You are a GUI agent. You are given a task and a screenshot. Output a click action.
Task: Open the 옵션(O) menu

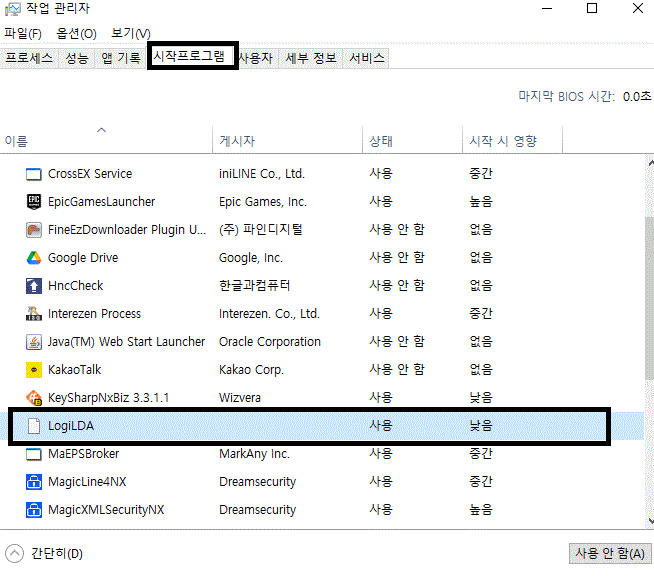pyautogui.click(x=76, y=33)
